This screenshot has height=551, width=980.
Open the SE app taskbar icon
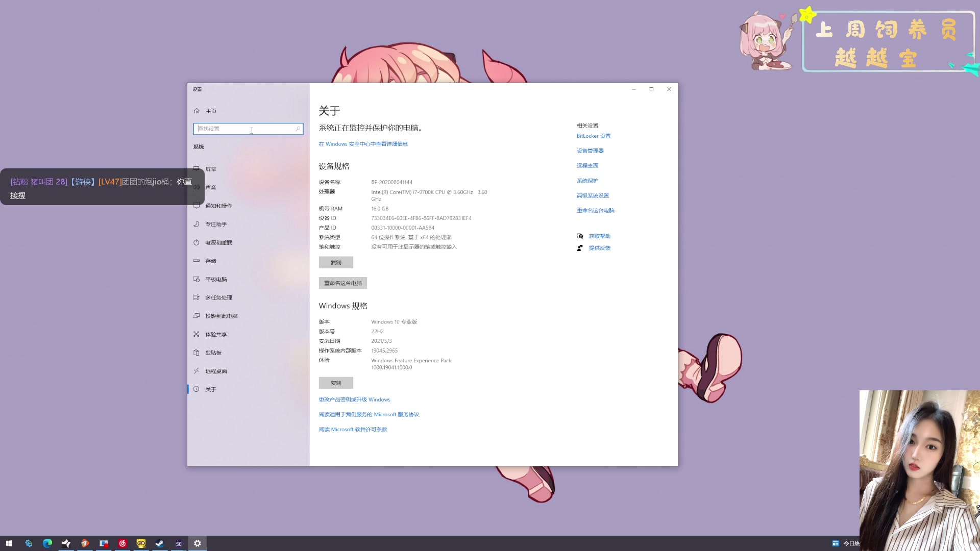point(179,543)
